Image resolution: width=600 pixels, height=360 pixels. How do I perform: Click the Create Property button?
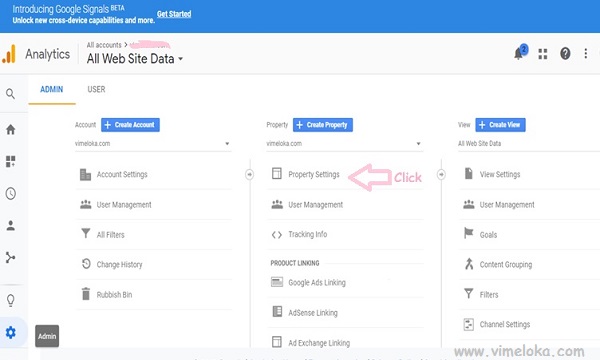(x=323, y=125)
